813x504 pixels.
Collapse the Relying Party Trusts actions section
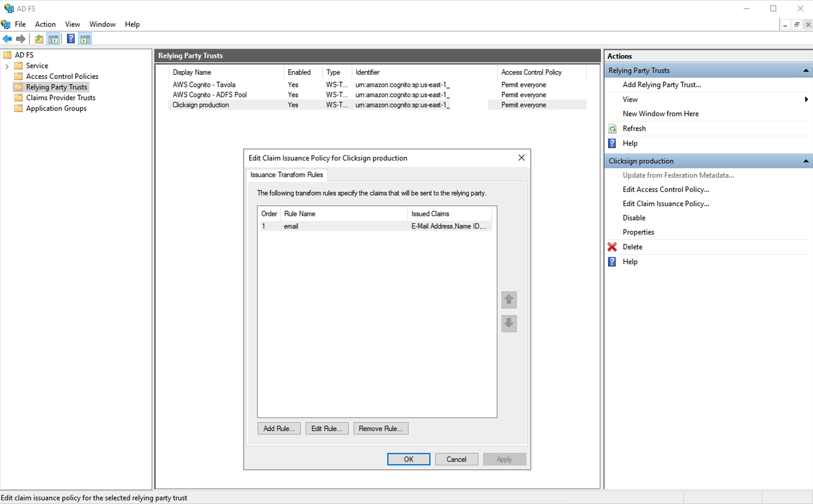(x=806, y=70)
